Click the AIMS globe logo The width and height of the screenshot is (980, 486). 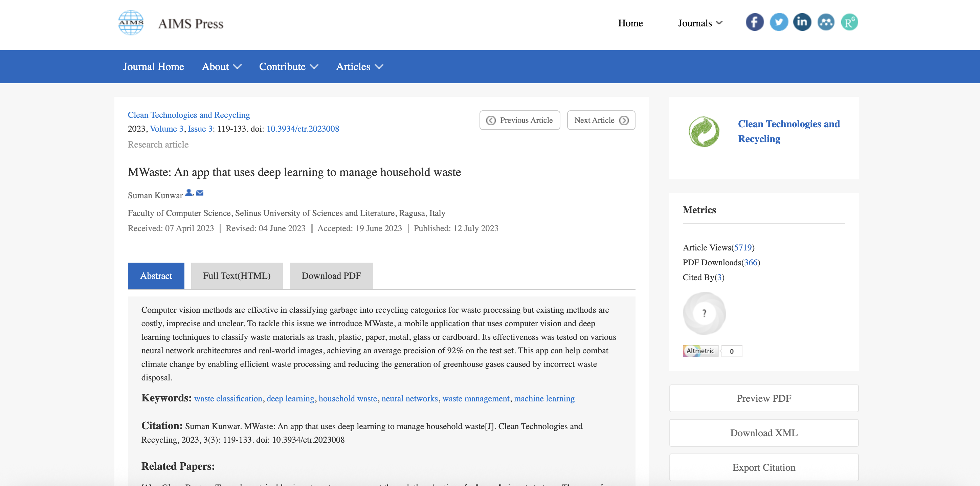point(131,23)
